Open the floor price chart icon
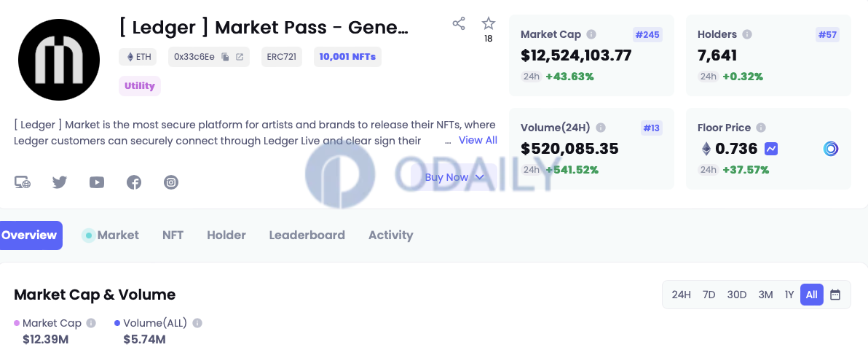Image resolution: width=868 pixels, height=350 pixels. click(x=771, y=149)
